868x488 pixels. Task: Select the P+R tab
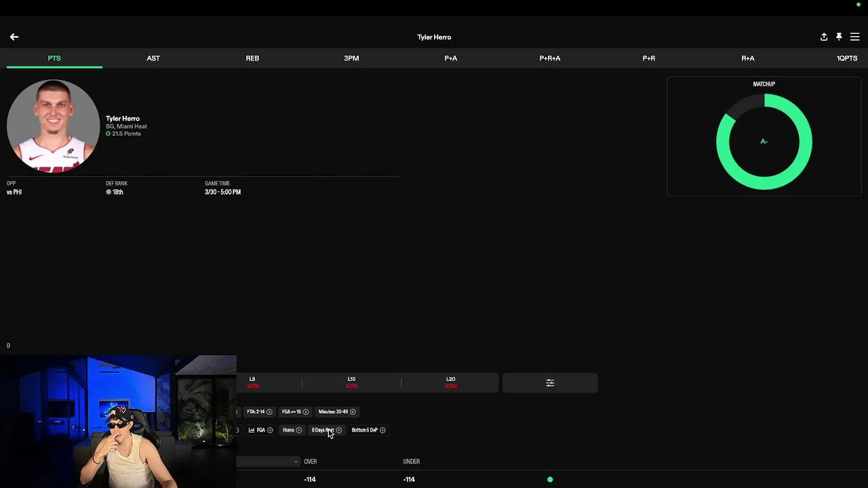649,58
